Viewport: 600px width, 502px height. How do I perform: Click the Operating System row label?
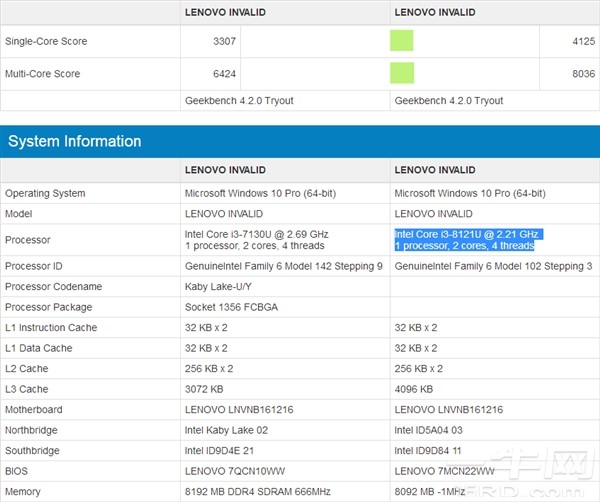[x=45, y=194]
